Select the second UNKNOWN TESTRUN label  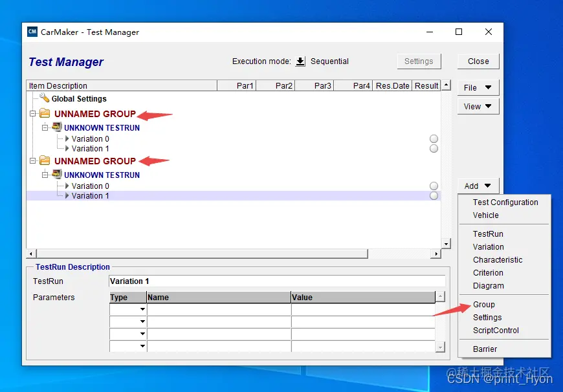tap(102, 175)
